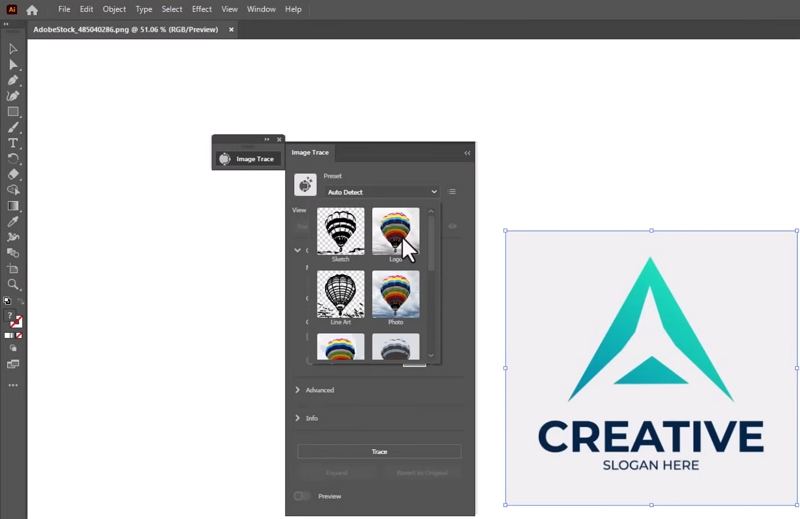Set color mode to None
Screen dimensions: 800x519
(x=19, y=336)
